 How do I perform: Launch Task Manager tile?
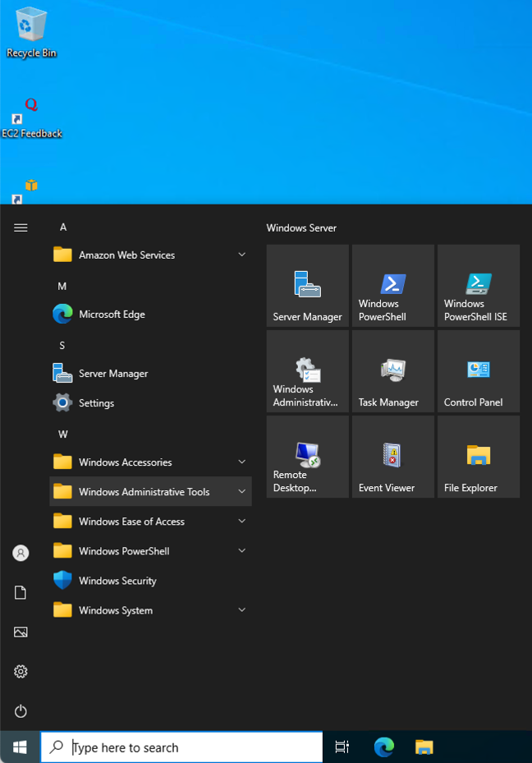393,370
